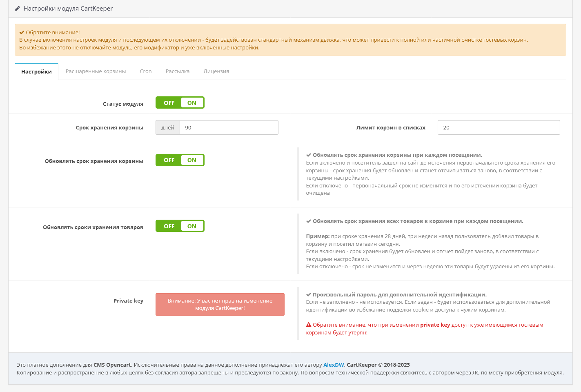Go to the Лицензия tab
This screenshot has height=392, width=581.
tap(216, 71)
